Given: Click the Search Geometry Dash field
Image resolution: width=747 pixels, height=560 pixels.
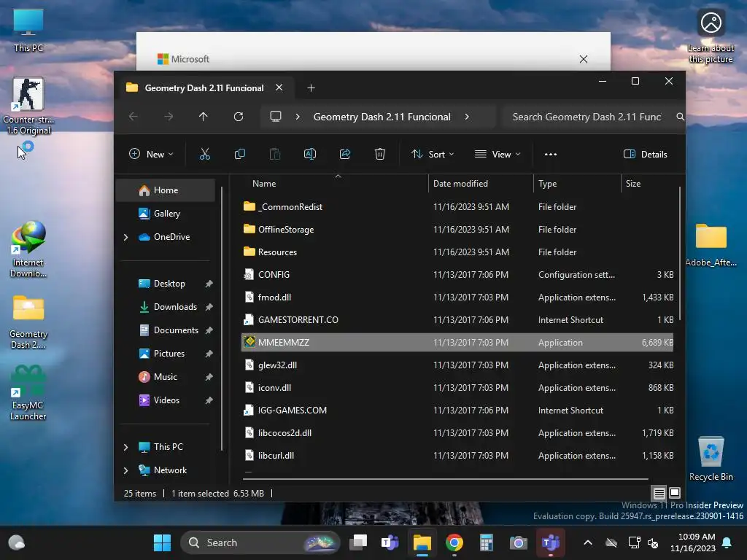Looking at the screenshot, I should (589, 117).
